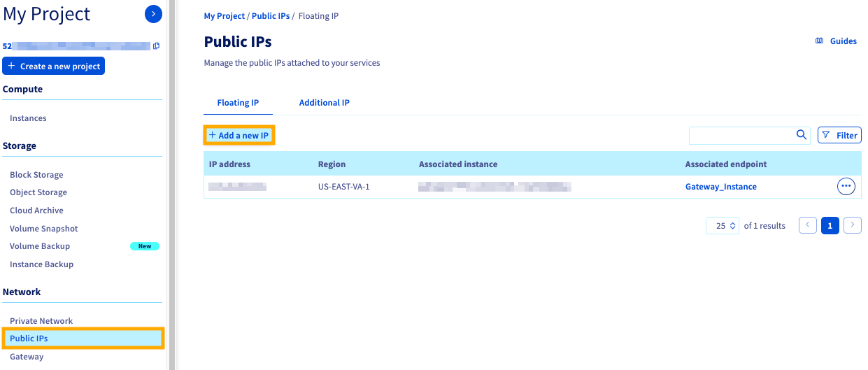Viewport: 868px width, 370px height.
Task: Open the Guides link
Action: [x=844, y=41]
